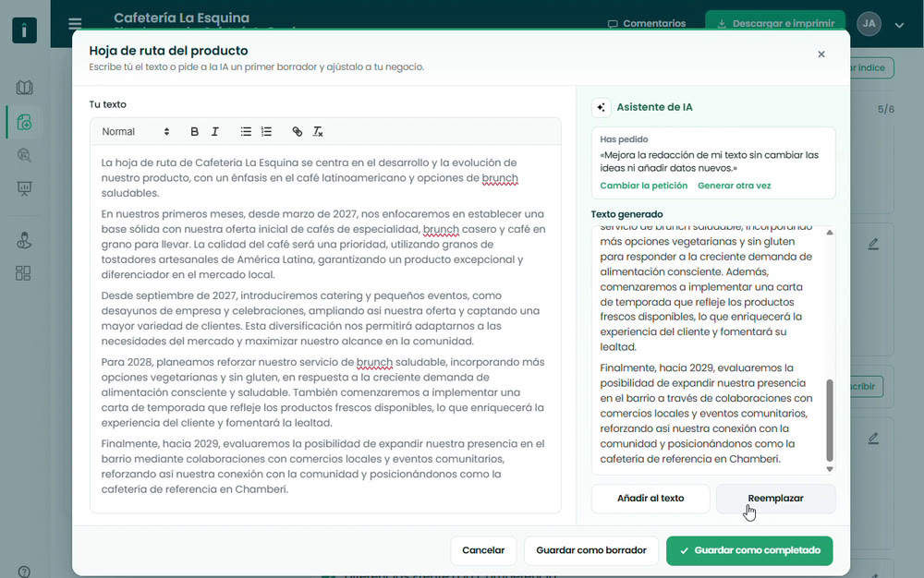Open the document plan icon in sidebar

point(24,123)
